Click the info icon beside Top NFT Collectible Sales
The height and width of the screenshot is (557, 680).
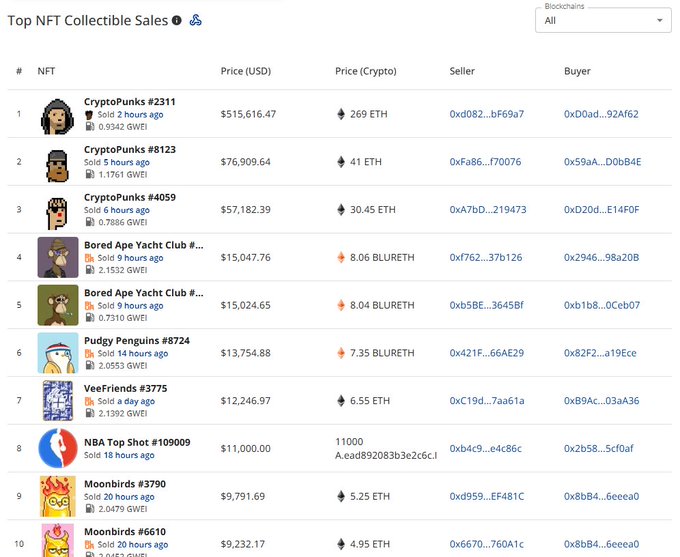coord(177,20)
